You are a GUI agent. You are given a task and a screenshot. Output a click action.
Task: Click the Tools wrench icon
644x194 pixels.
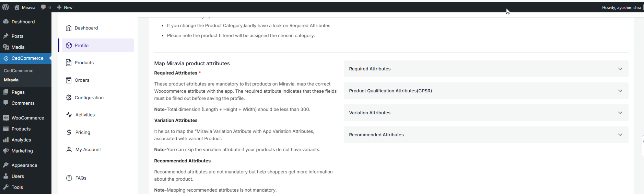(x=6, y=187)
